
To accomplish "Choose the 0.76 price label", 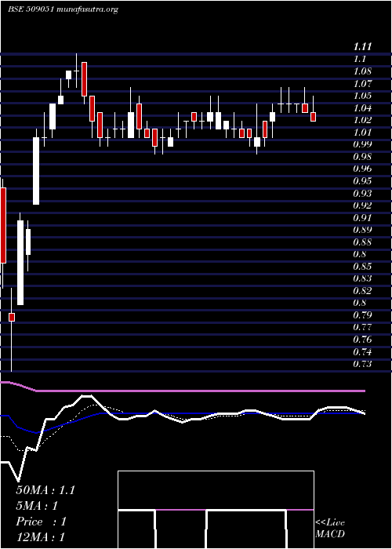I will pyautogui.click(x=362, y=340).
